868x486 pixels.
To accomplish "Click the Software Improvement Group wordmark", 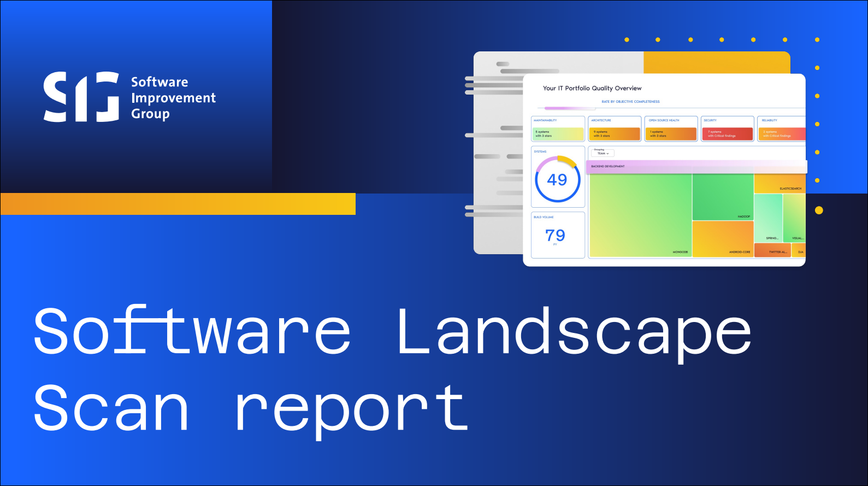I will pyautogui.click(x=173, y=98).
